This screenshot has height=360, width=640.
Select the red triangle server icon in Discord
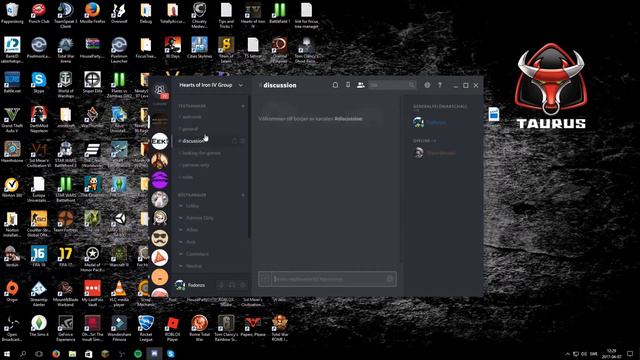tap(160, 258)
